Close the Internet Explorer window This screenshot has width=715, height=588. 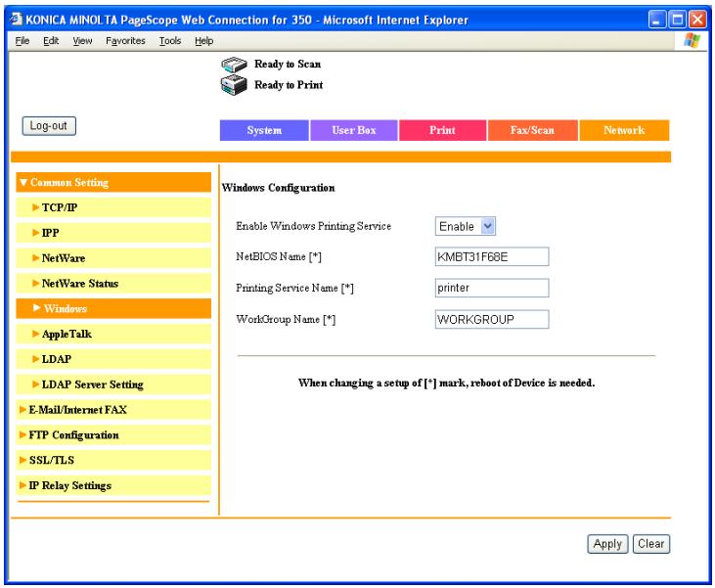pos(697,20)
